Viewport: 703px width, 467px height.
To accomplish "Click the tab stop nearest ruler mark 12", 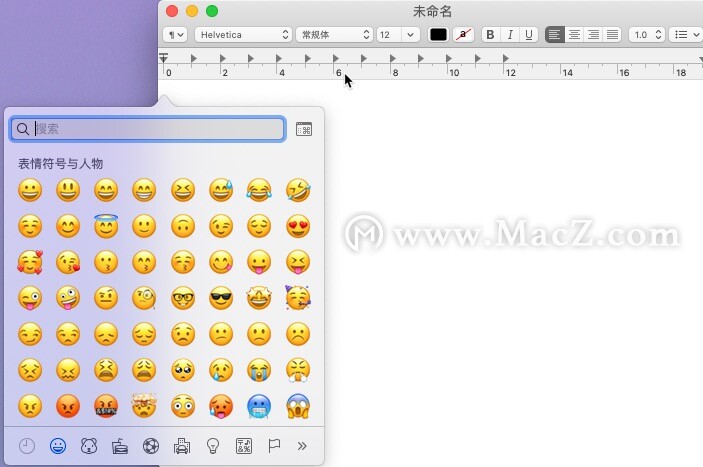I will pos(506,58).
